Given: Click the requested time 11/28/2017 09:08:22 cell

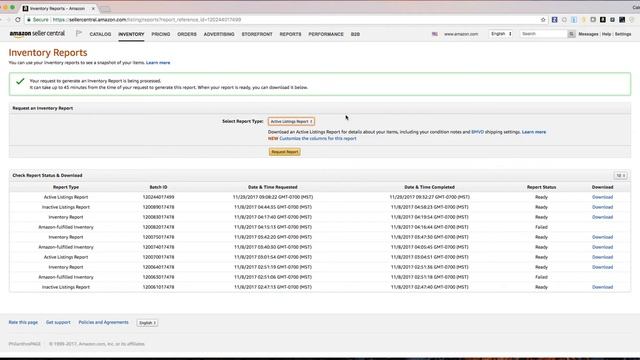Looking at the screenshot, I should [273, 197].
